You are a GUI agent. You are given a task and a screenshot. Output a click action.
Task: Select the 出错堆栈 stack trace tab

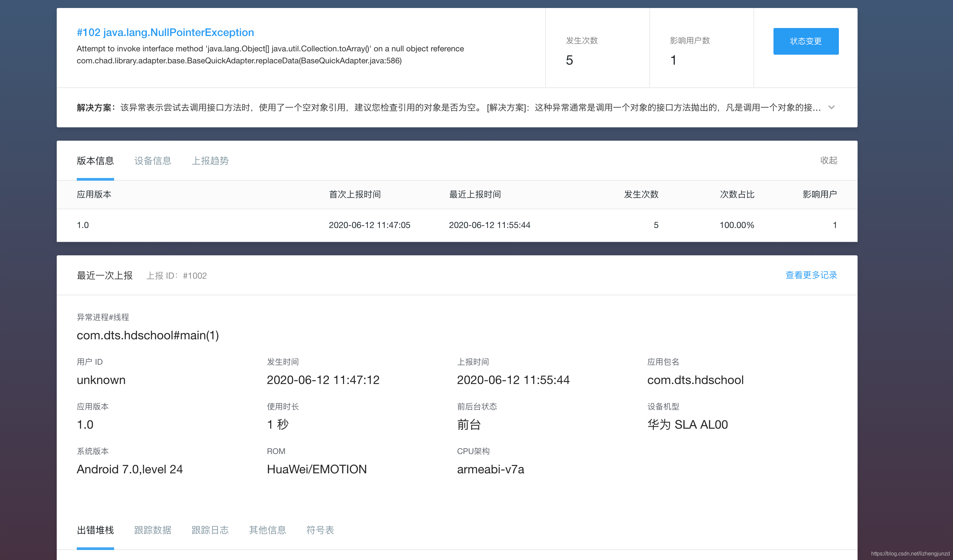coord(95,530)
